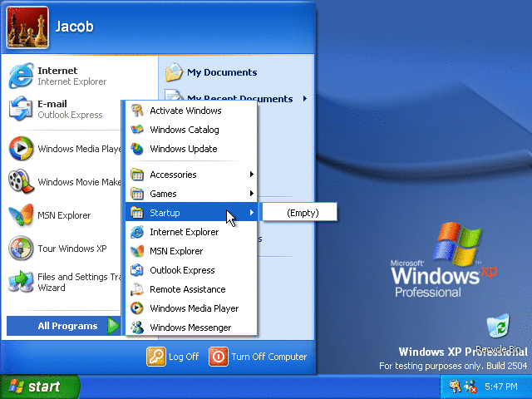Viewport: 532px width, 399px height.
Task: Choose Windows Messenger in the programs list
Action: tap(191, 327)
